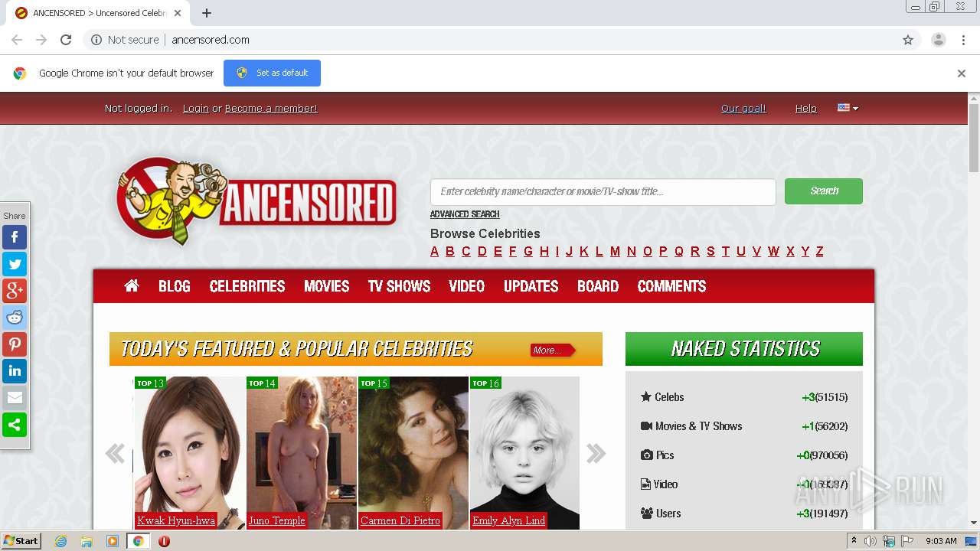Screen dimensions: 980x551
Task: Click the clock in taskbar
Action: [x=941, y=541]
